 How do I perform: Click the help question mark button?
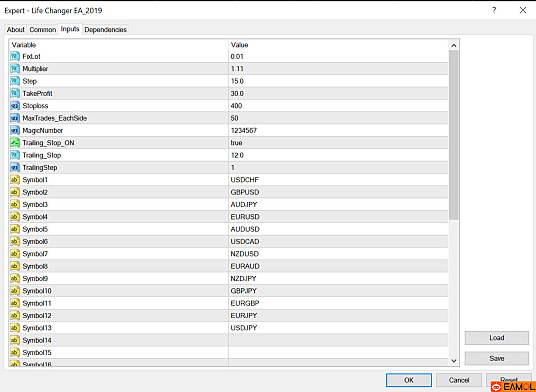click(x=494, y=10)
